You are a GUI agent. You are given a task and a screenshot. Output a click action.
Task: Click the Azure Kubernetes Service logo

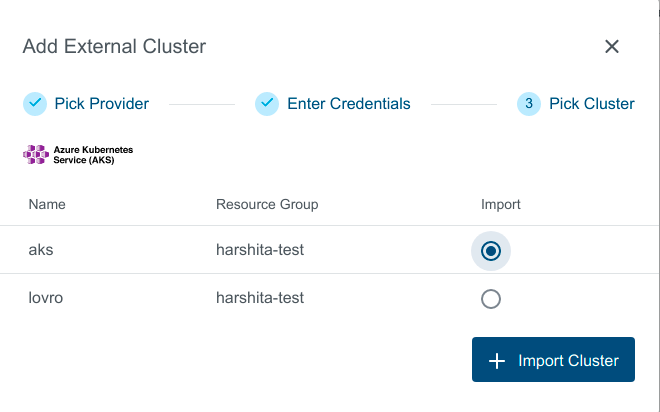78,154
